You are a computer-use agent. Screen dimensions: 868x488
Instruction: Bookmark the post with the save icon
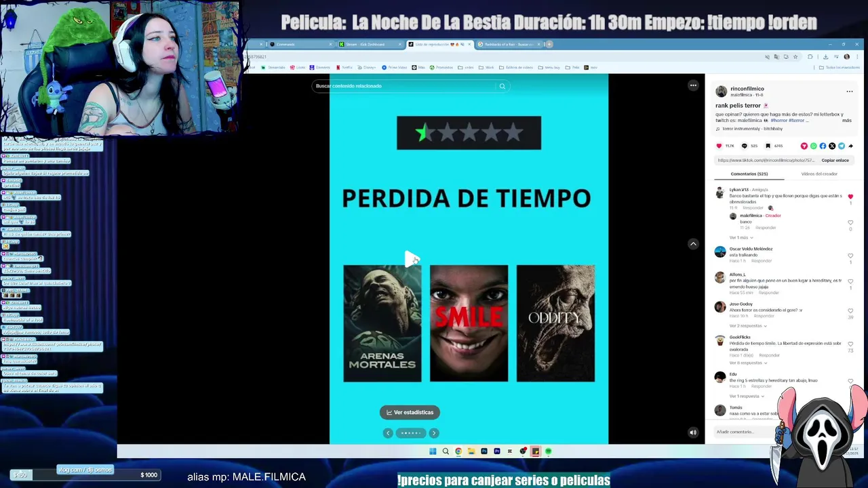(768, 146)
